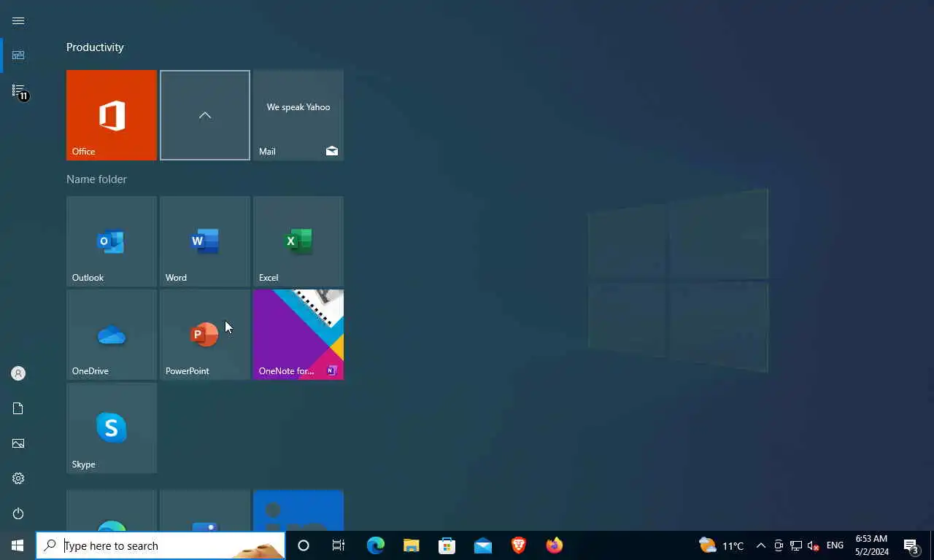
Task: Open the clock and calendar flyout
Action: 872,545
